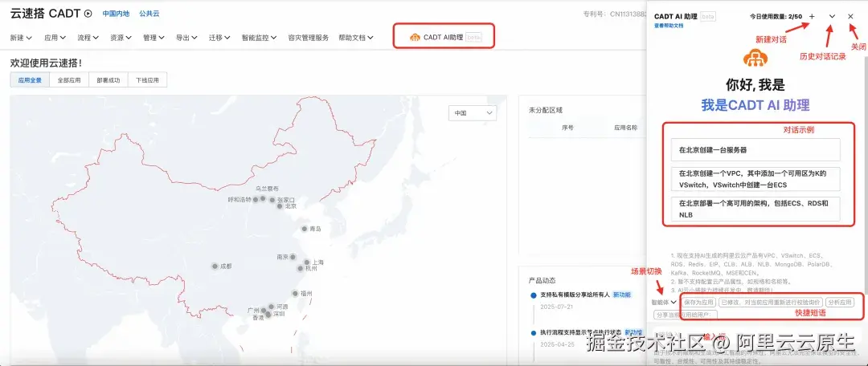Click the 保存为应用 quick phrase
Screen dimensions: 868x366
pyautogui.click(x=698, y=303)
